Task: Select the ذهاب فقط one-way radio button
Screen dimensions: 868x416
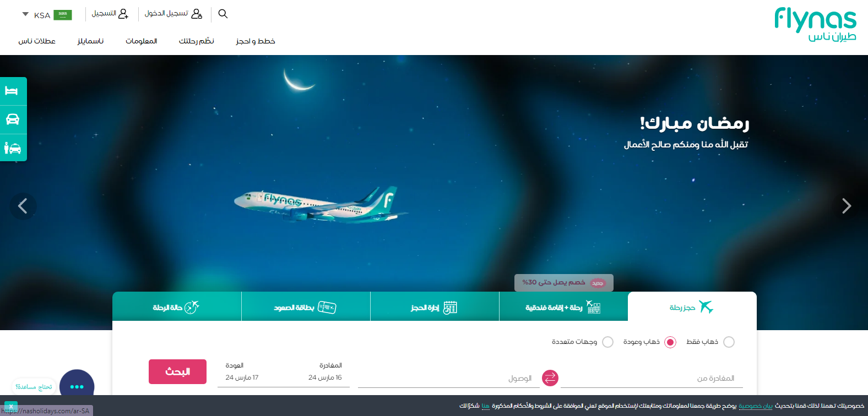Action: pyautogui.click(x=729, y=342)
